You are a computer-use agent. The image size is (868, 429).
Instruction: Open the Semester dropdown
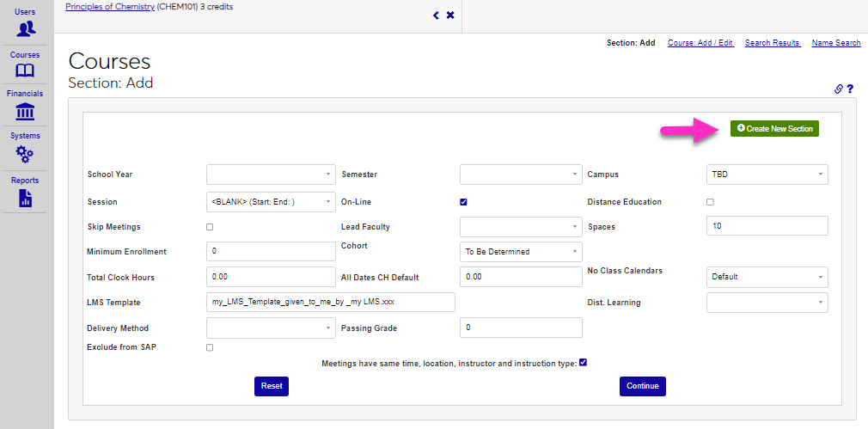tap(521, 175)
